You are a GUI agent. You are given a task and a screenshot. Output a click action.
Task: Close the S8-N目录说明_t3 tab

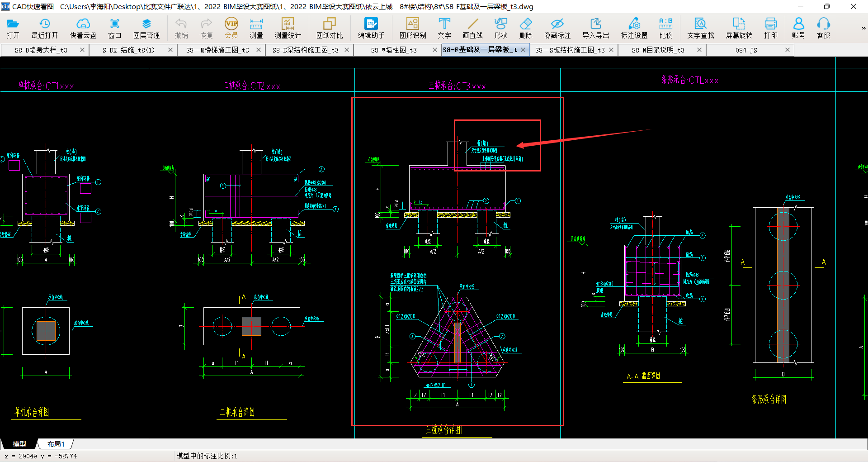coord(699,50)
